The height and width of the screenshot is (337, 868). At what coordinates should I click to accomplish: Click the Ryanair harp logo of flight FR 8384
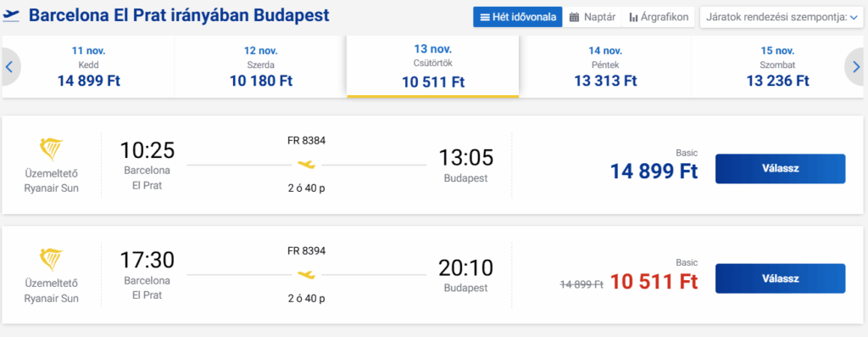click(x=52, y=150)
